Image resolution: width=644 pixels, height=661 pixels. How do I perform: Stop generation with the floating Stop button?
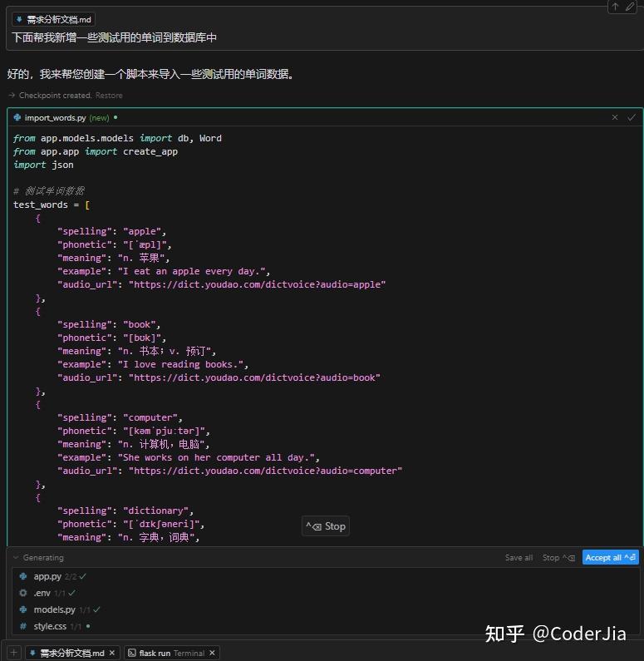point(326,526)
